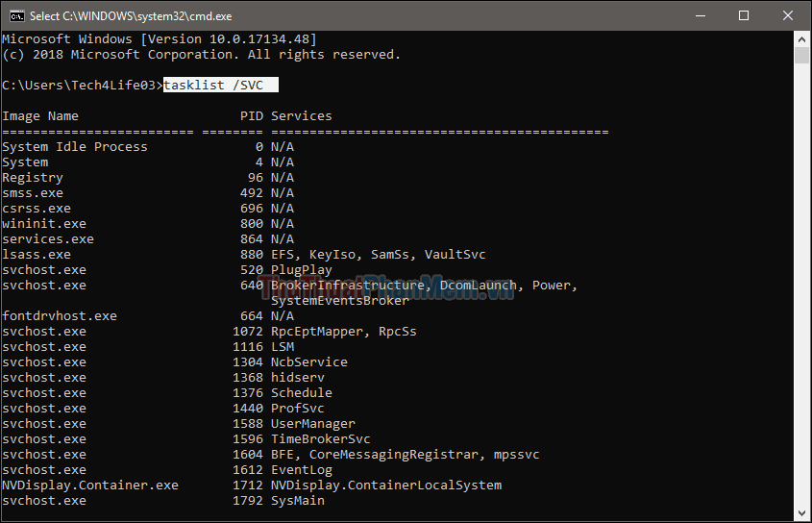Click the fontdrvhost.exe process entry

point(60,316)
